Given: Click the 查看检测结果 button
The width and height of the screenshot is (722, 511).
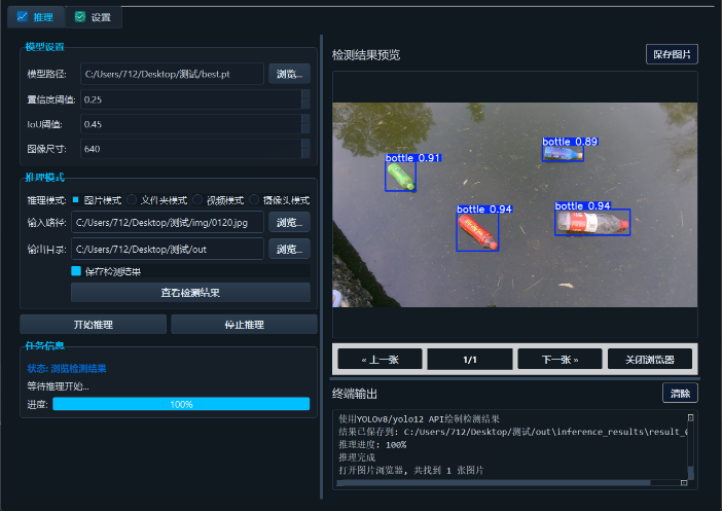Looking at the screenshot, I should tap(191, 292).
